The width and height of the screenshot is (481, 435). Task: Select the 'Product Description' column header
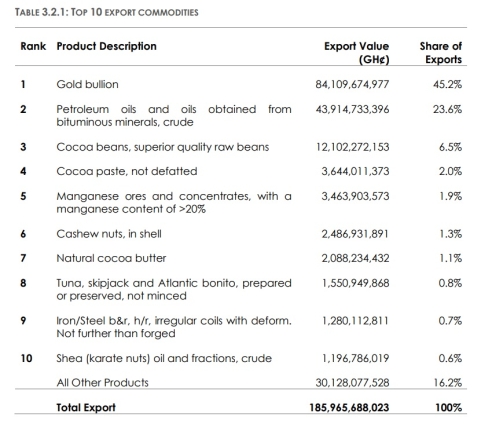(x=106, y=46)
